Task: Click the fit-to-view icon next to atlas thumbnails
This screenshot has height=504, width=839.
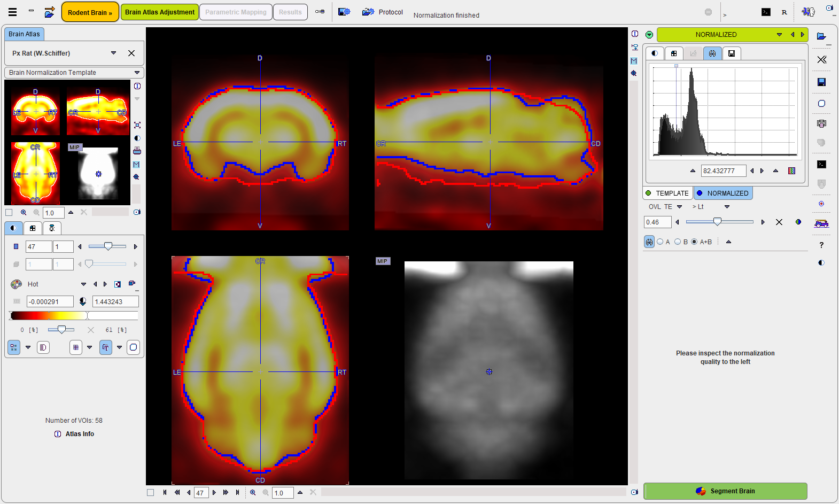Action: [137, 125]
